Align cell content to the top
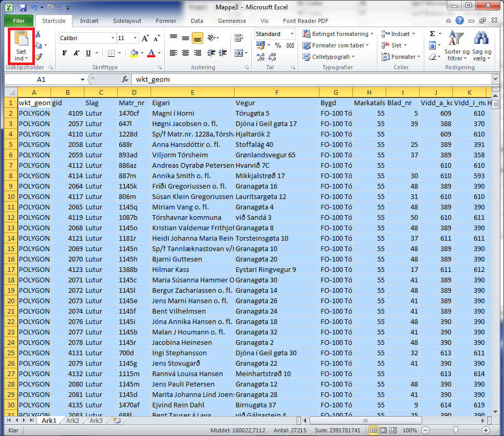Viewport: 504px width, 436px height. pos(174,38)
